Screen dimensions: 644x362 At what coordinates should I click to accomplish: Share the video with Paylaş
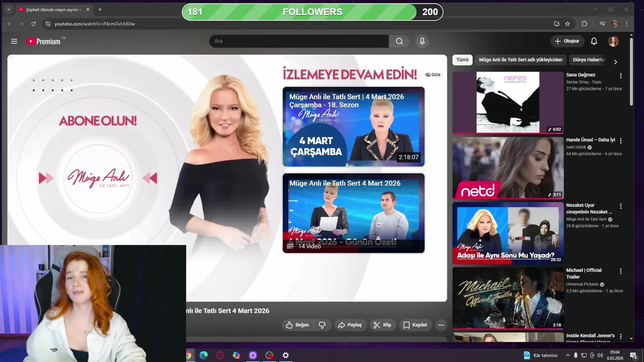(350, 325)
